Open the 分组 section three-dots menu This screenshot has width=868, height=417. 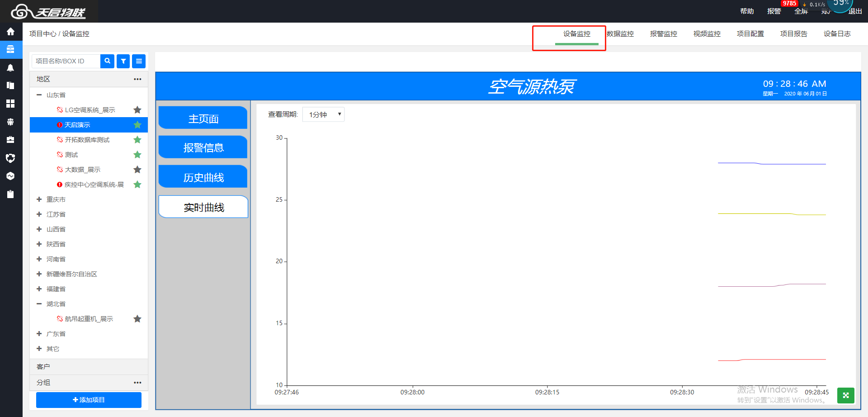[137, 383]
